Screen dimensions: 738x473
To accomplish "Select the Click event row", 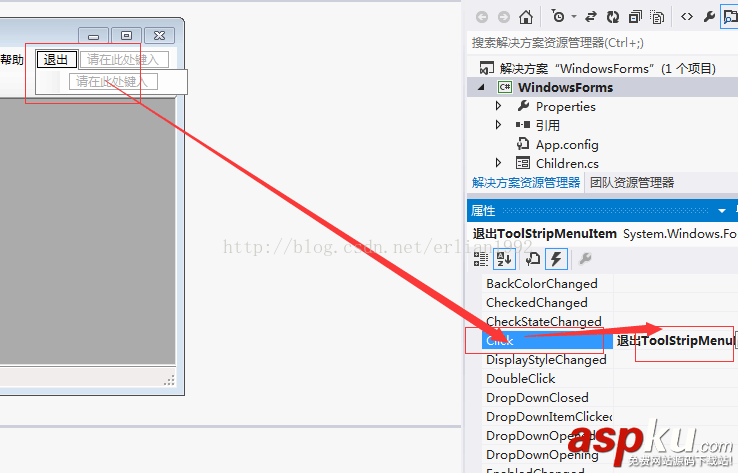I will [x=548, y=340].
